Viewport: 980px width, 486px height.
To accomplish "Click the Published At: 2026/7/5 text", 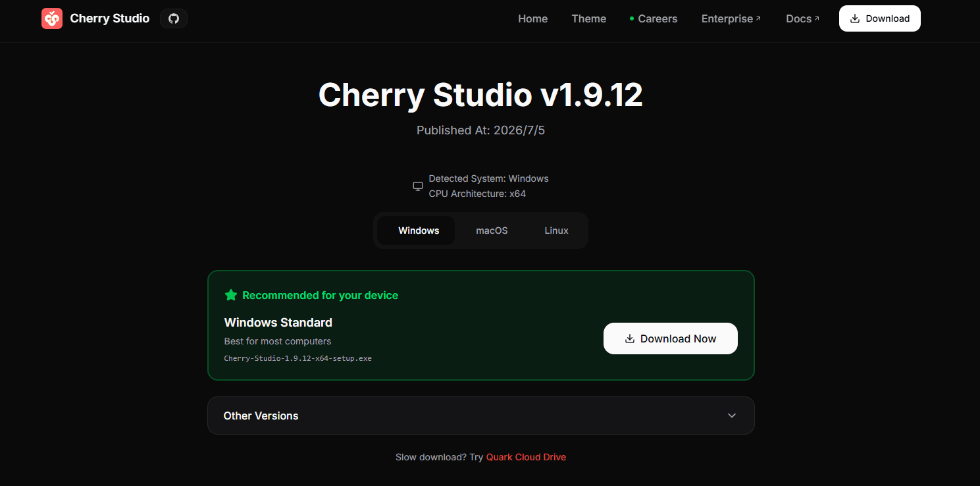I will tap(480, 130).
